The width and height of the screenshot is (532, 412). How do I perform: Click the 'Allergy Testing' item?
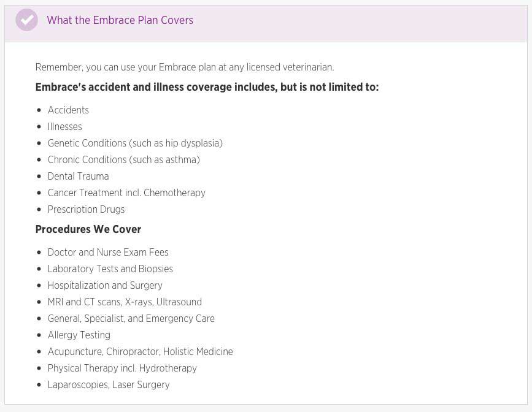[79, 335]
